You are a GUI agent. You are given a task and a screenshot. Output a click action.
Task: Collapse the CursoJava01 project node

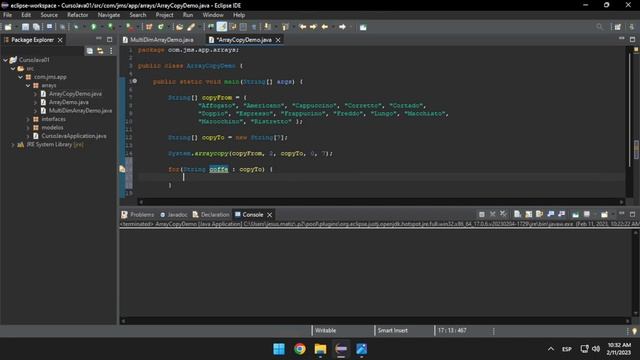[6, 60]
